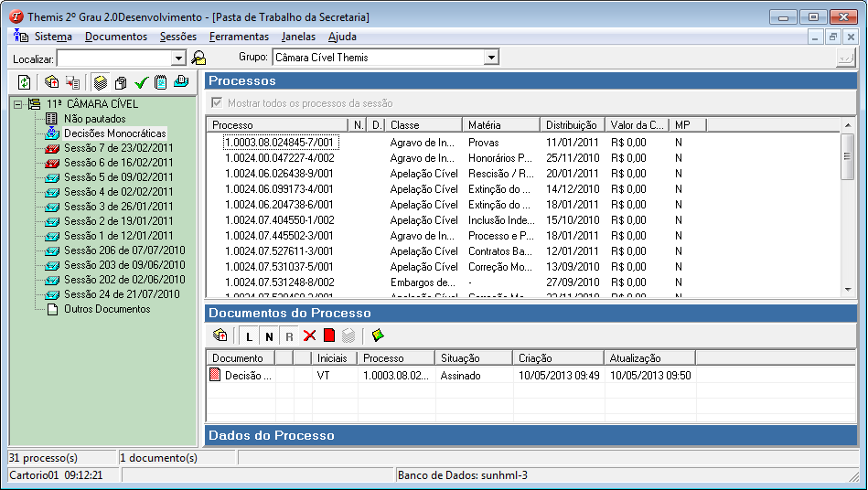Click the green checkmark icon
This screenshot has width=868, height=490.
click(x=141, y=82)
